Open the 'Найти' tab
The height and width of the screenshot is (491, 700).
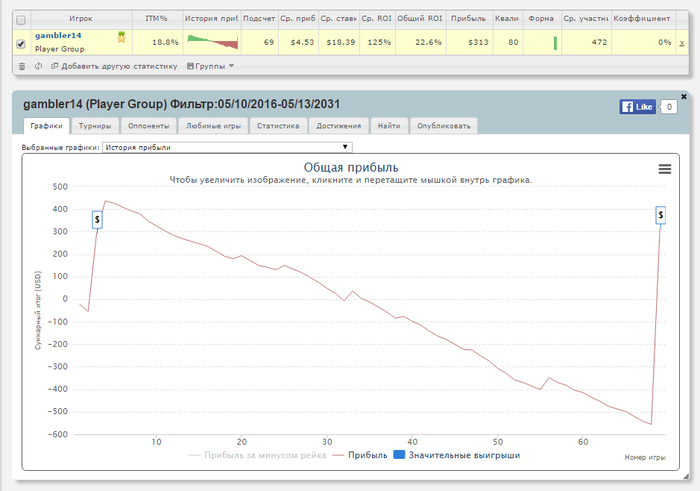(x=389, y=126)
